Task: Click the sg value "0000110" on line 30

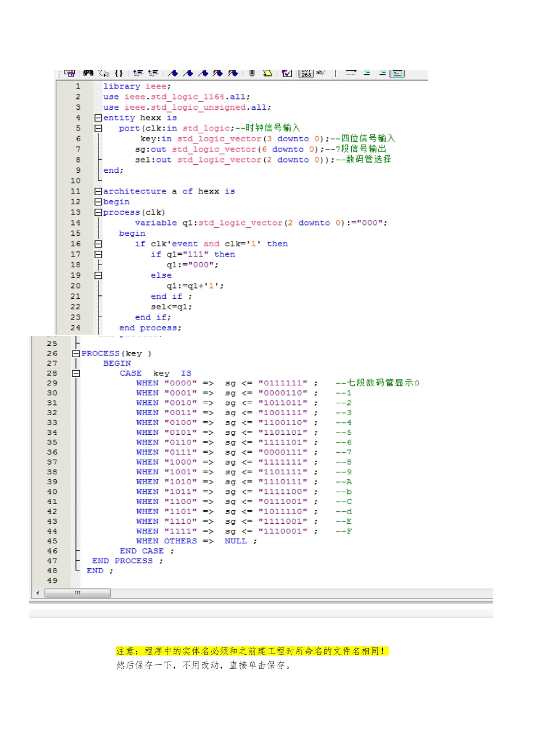Action: point(283,393)
